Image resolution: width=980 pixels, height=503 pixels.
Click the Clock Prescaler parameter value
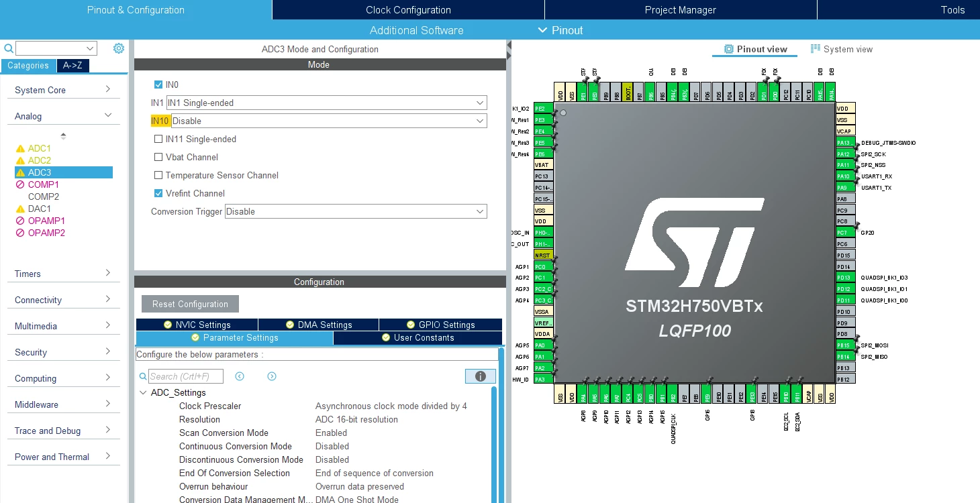[x=391, y=406]
